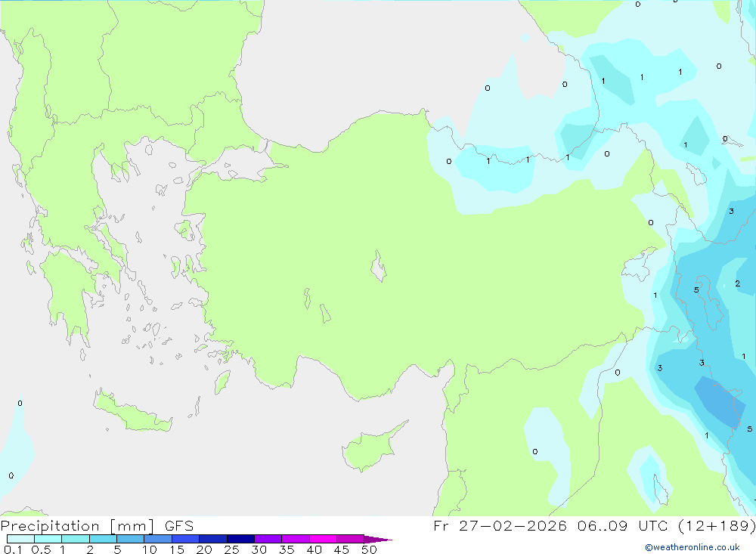
Task: Click the weatheronline.co.uk copyright link
Action: click(692, 547)
